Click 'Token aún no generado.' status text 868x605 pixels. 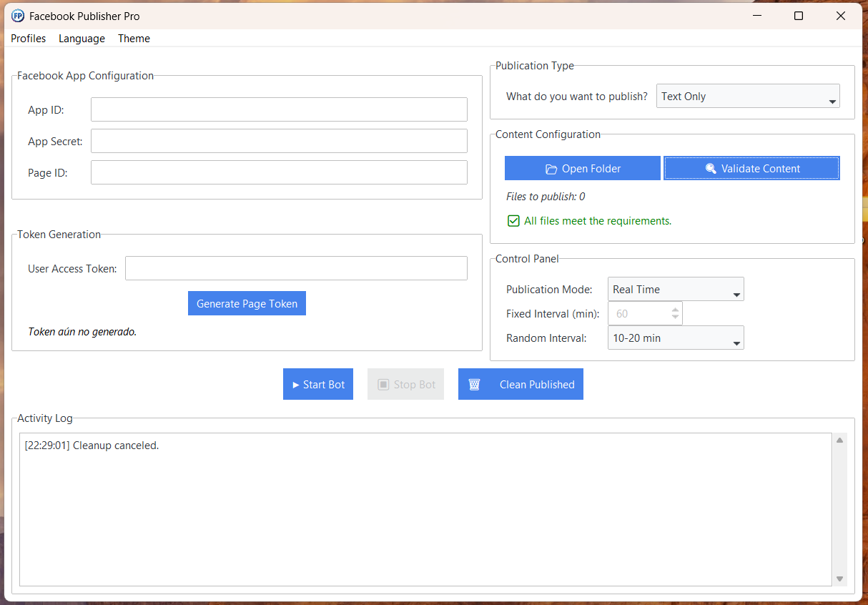point(82,332)
